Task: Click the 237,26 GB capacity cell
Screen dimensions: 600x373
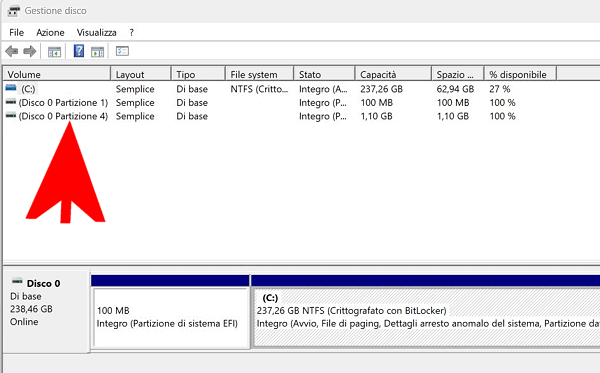Action: 382,89
